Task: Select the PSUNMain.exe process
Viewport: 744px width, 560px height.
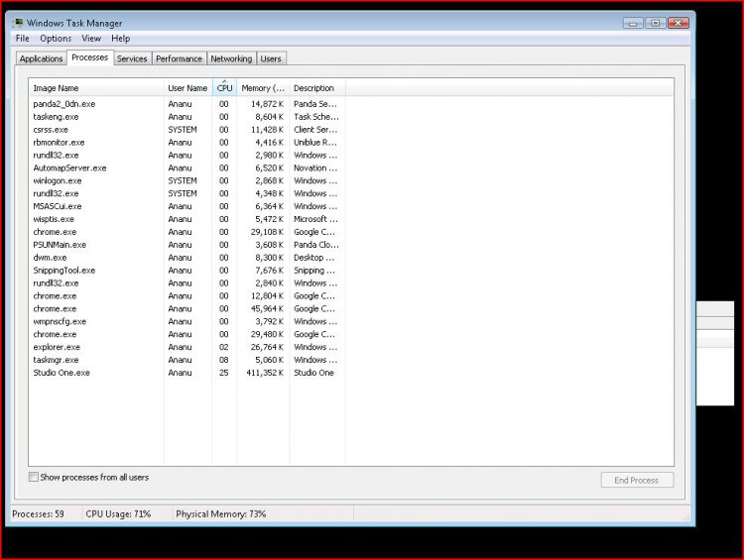Action: pyautogui.click(x=186, y=245)
